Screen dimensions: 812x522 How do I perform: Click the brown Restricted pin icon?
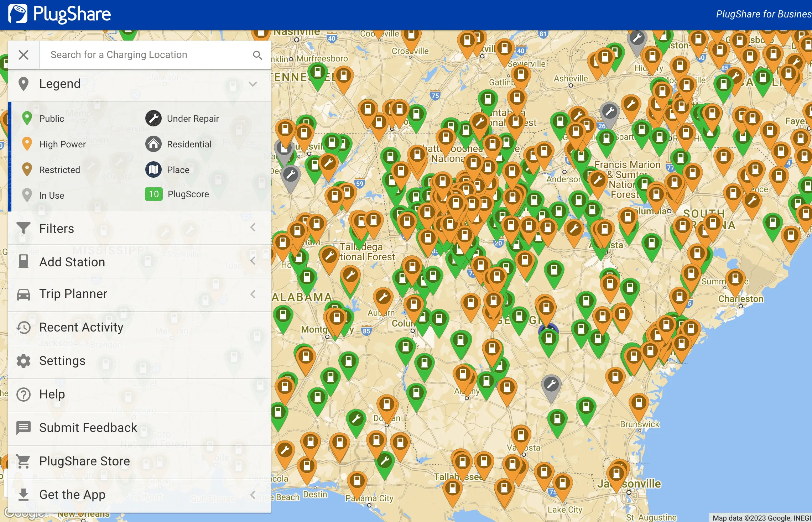[27, 169]
